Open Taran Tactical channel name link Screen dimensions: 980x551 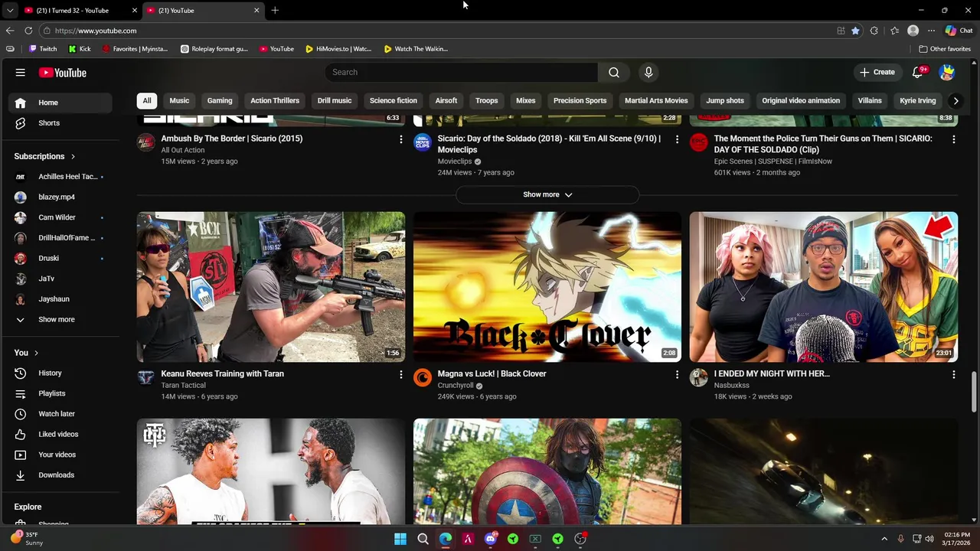coord(183,386)
